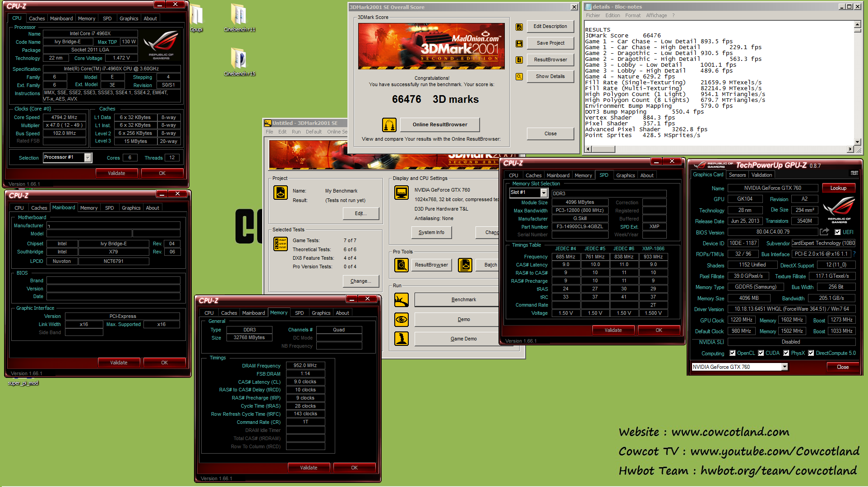The width and height of the screenshot is (868, 487).
Task: Click the Online ResultBrowser button
Action: pyautogui.click(x=439, y=125)
